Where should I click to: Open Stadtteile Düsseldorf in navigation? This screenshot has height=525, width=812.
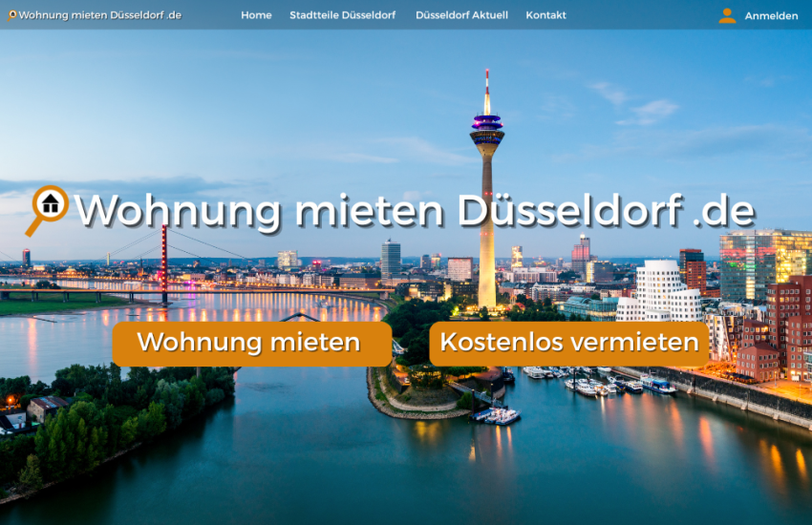(342, 15)
